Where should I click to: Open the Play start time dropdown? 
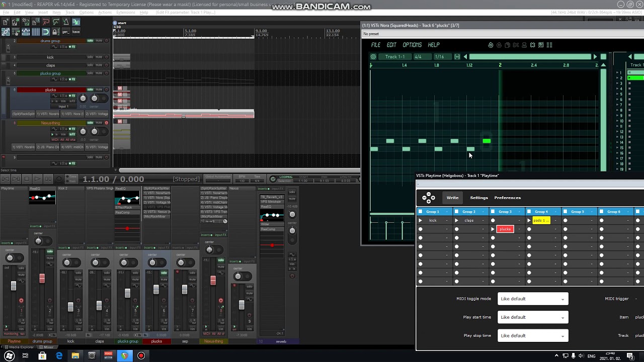click(533, 317)
